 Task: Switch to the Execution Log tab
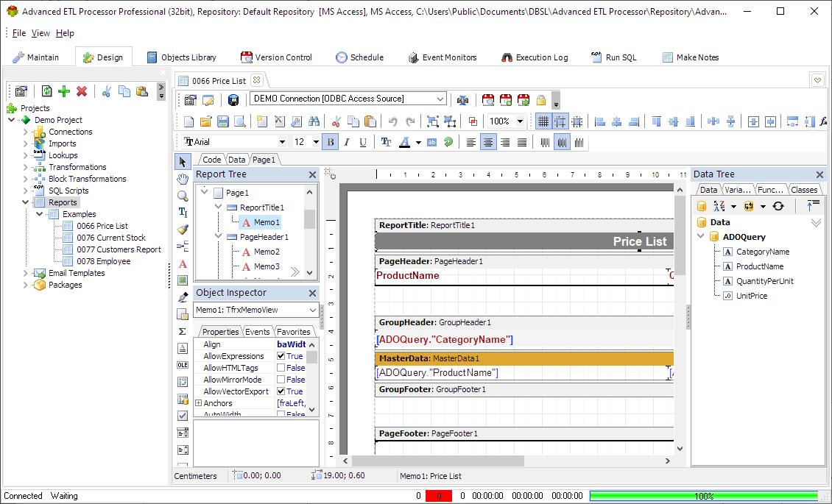(535, 57)
